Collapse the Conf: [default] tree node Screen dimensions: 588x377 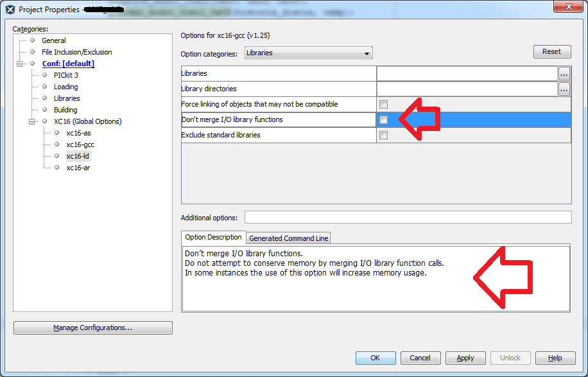point(19,64)
